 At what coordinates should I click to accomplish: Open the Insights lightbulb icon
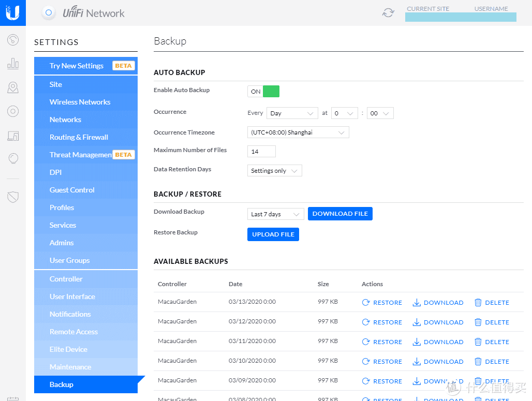(13, 159)
